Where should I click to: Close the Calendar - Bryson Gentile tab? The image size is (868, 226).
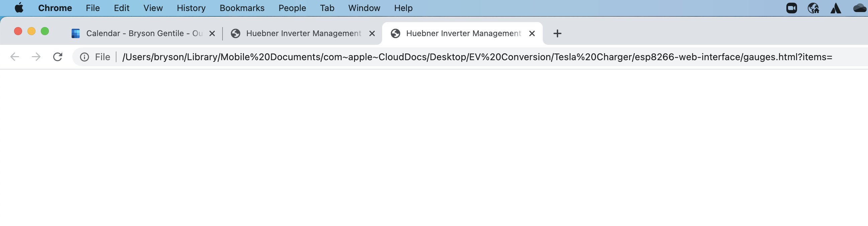[212, 33]
